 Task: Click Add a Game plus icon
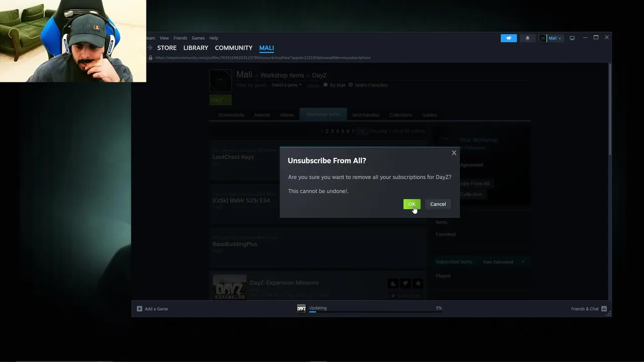139,309
